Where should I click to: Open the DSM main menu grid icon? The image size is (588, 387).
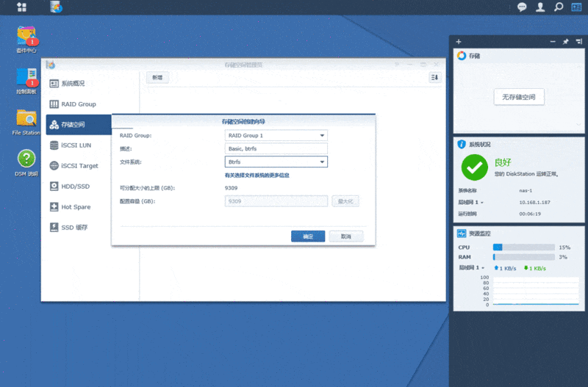pos(21,7)
